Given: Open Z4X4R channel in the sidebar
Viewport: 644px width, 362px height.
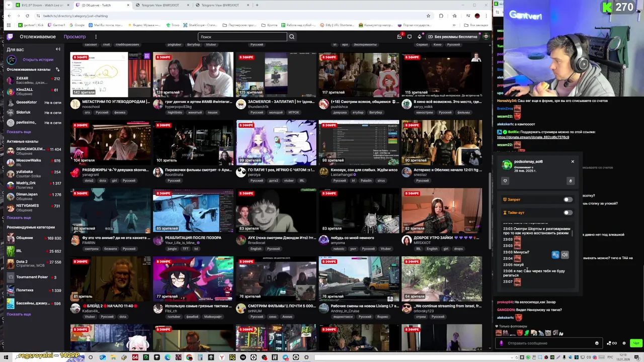Looking at the screenshot, I should [34, 80].
